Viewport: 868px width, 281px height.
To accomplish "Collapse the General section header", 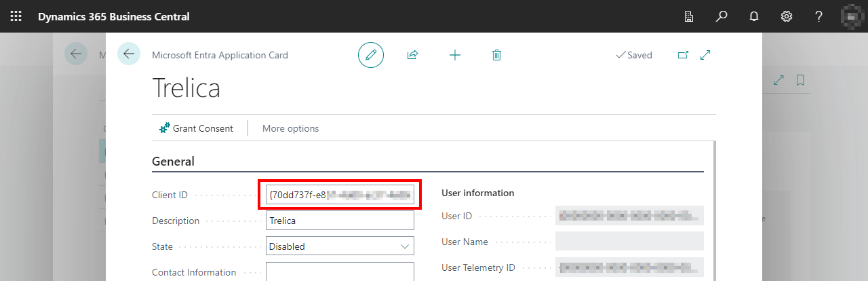I will (173, 162).
